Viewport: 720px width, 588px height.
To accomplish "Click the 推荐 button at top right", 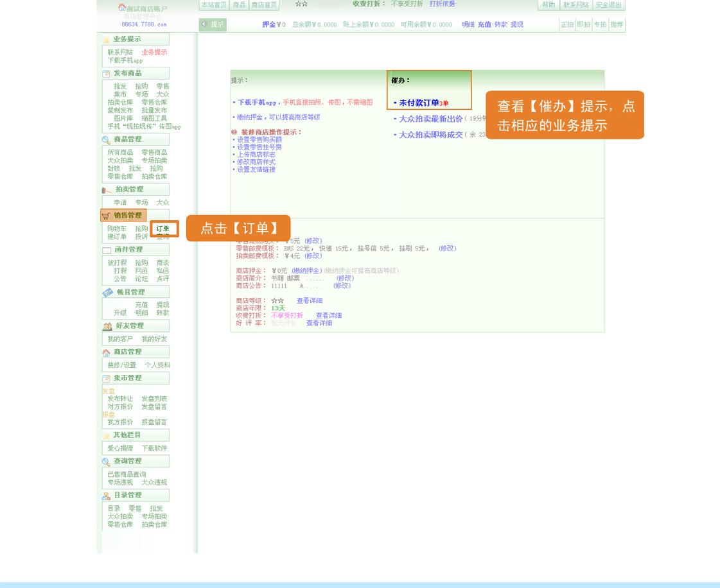I will click(x=617, y=24).
